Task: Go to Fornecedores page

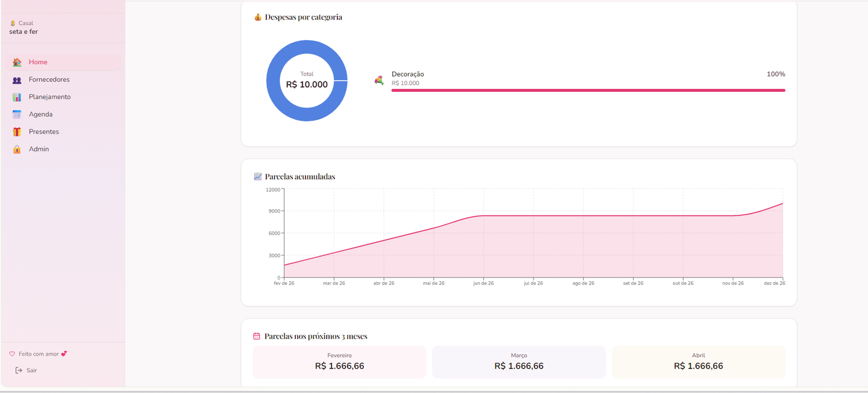Action: (63, 79)
